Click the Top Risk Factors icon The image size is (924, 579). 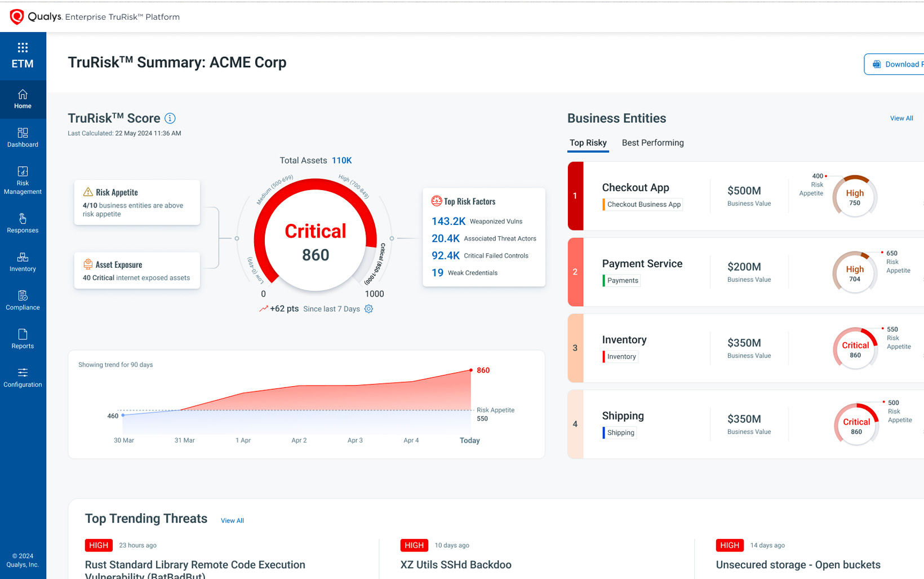click(x=436, y=201)
